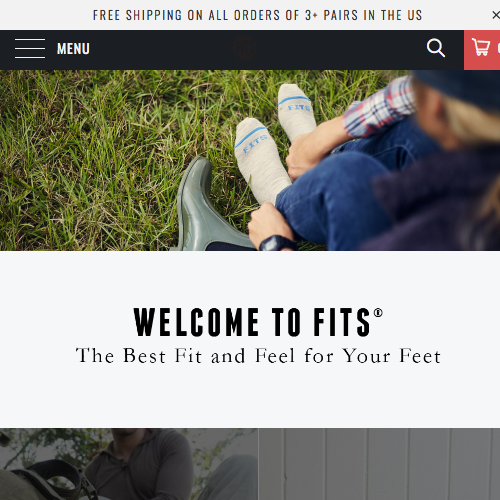The image size is (500, 500).
Task: Dismiss the free shipping banner
Action: point(496,15)
